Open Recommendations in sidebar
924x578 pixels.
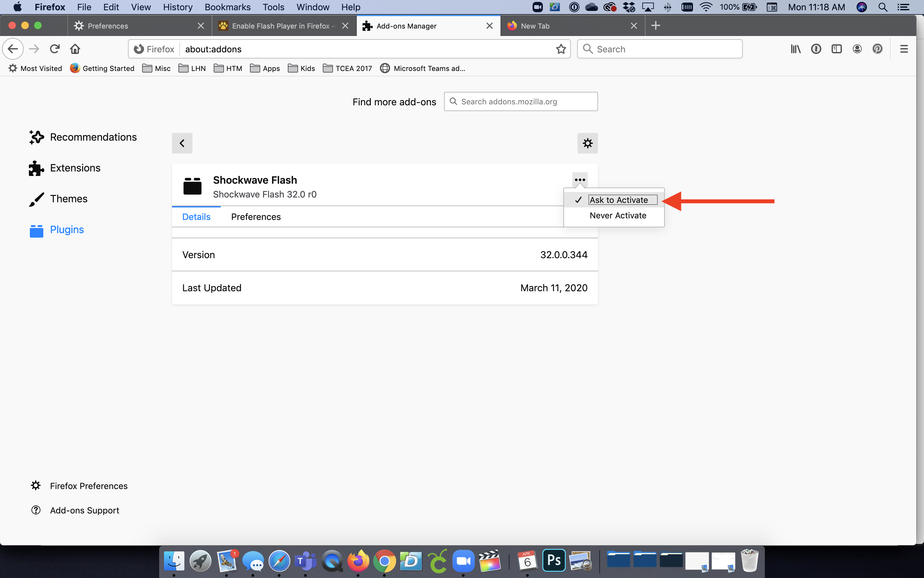(83, 137)
